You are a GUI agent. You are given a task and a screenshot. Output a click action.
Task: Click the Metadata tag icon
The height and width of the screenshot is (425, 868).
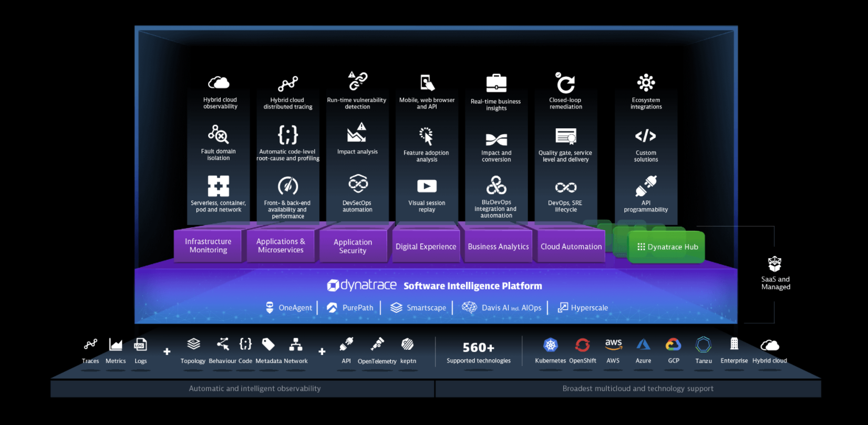tap(268, 344)
